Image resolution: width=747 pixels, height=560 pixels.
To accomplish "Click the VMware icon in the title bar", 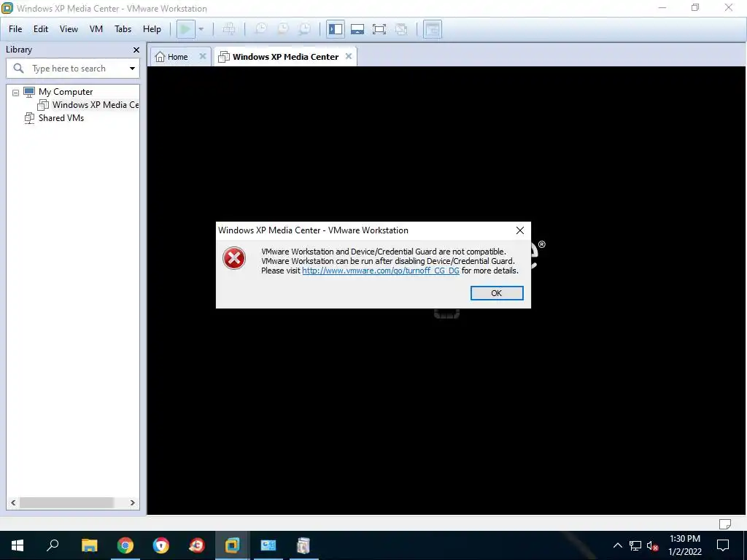I will tap(7, 8).
